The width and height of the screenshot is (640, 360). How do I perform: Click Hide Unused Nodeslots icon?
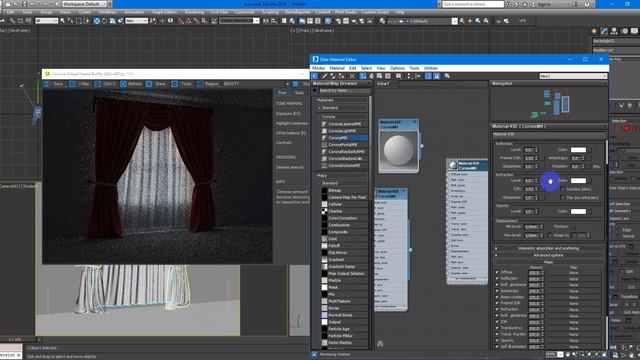371,76
